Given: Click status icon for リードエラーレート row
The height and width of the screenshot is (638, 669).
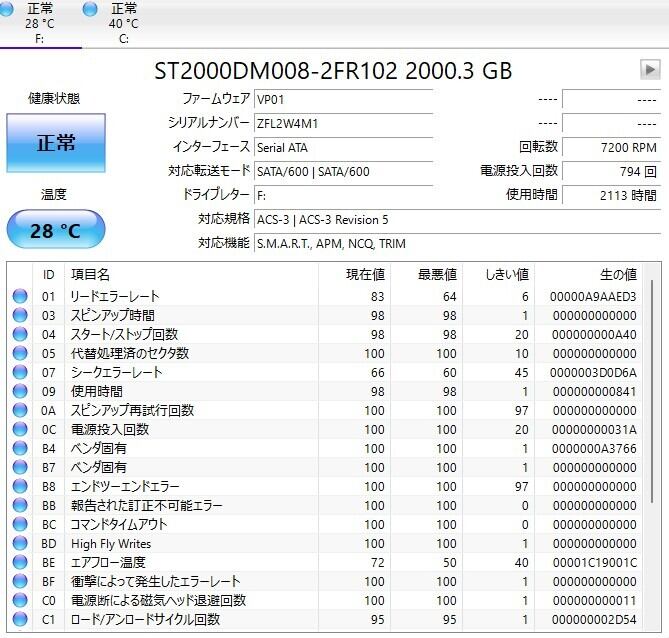Looking at the screenshot, I should pos(20,297).
